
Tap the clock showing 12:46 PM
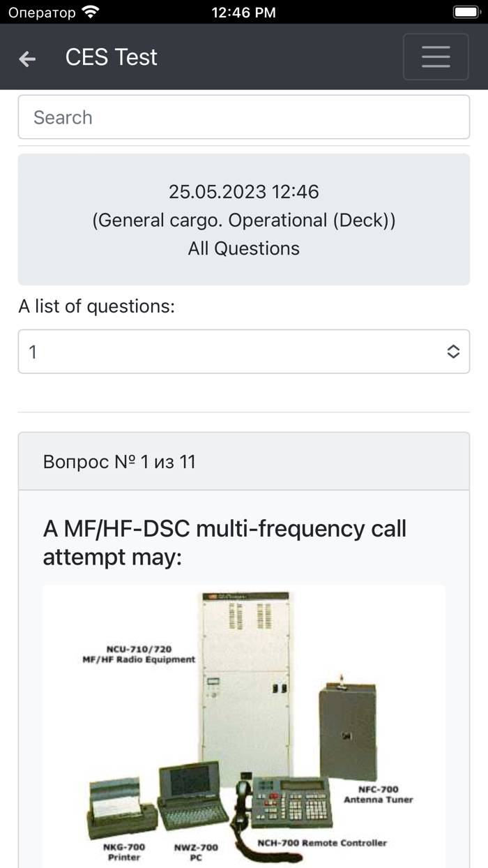point(244,12)
